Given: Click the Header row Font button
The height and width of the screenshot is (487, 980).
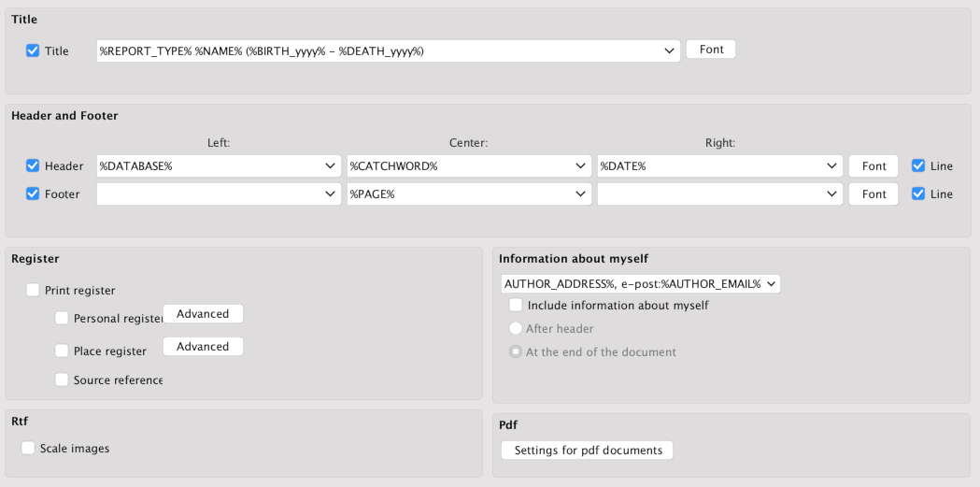Looking at the screenshot, I should coord(873,166).
